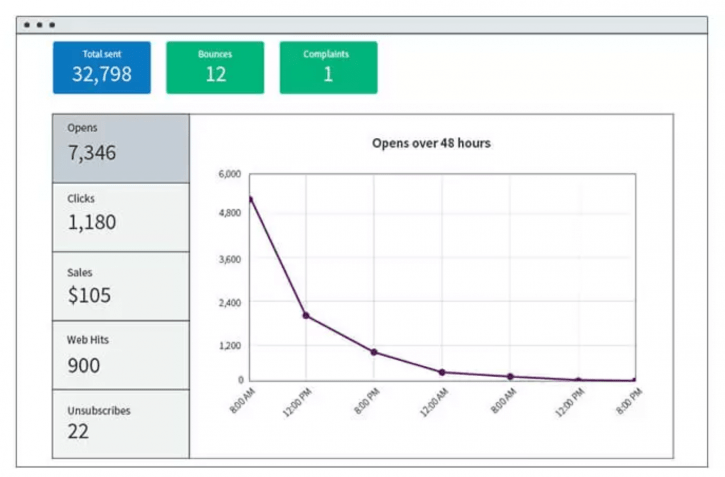Select the second 12:00 PM data point
This screenshot has width=725, height=477.
click(x=578, y=380)
